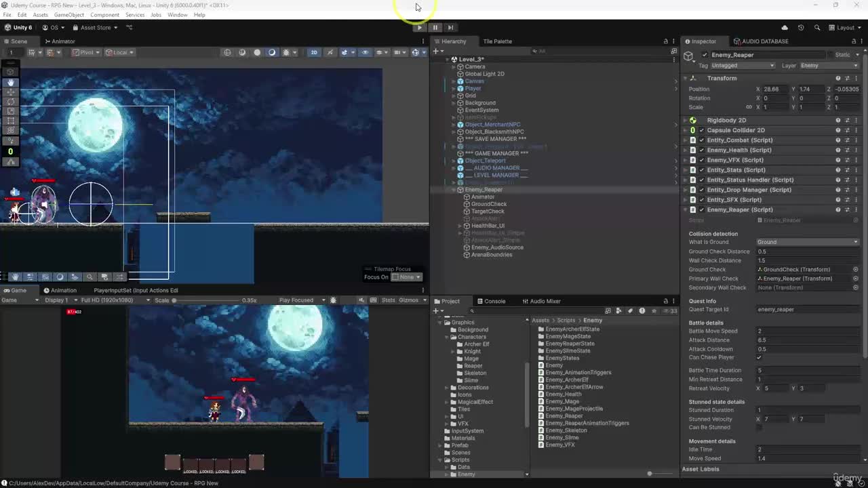Open the Transform component help icon
The image size is (868, 488).
tap(838, 79)
